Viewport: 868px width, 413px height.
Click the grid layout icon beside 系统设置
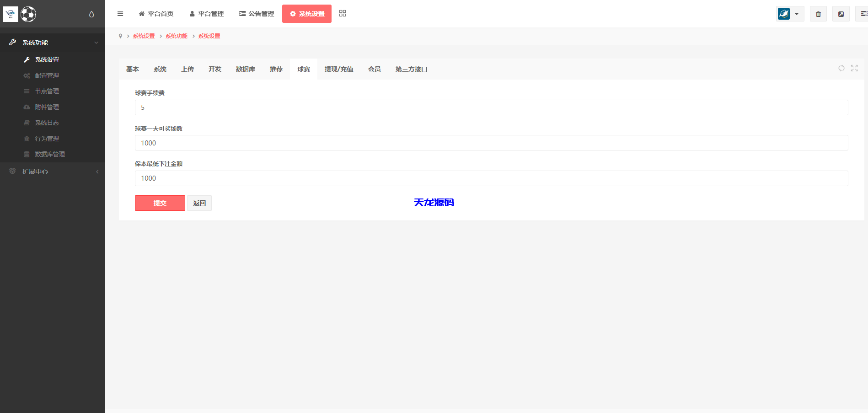342,13
